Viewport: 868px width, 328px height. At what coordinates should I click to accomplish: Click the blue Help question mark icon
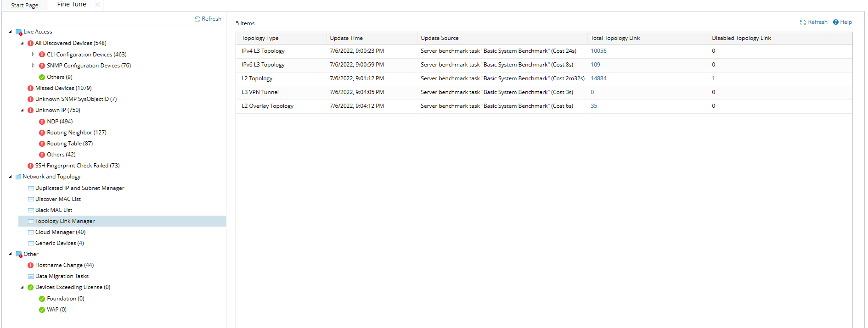point(836,22)
